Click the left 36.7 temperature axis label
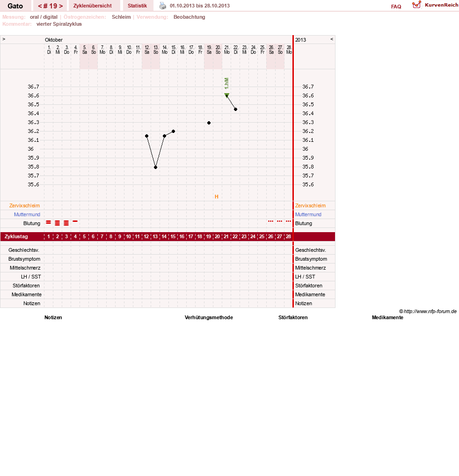The width and height of the screenshot is (459, 476). pos(33,87)
